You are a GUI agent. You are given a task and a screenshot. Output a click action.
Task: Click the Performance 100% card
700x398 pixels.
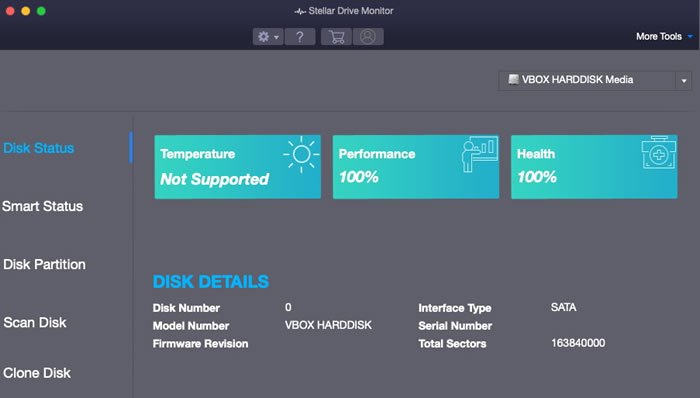[x=416, y=167]
